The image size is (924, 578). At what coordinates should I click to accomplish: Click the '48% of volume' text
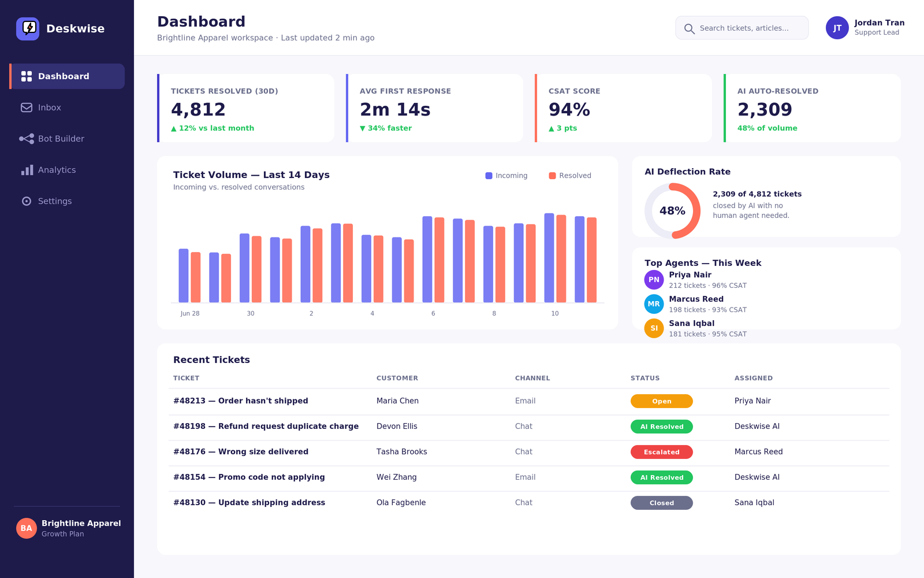pyautogui.click(x=767, y=128)
